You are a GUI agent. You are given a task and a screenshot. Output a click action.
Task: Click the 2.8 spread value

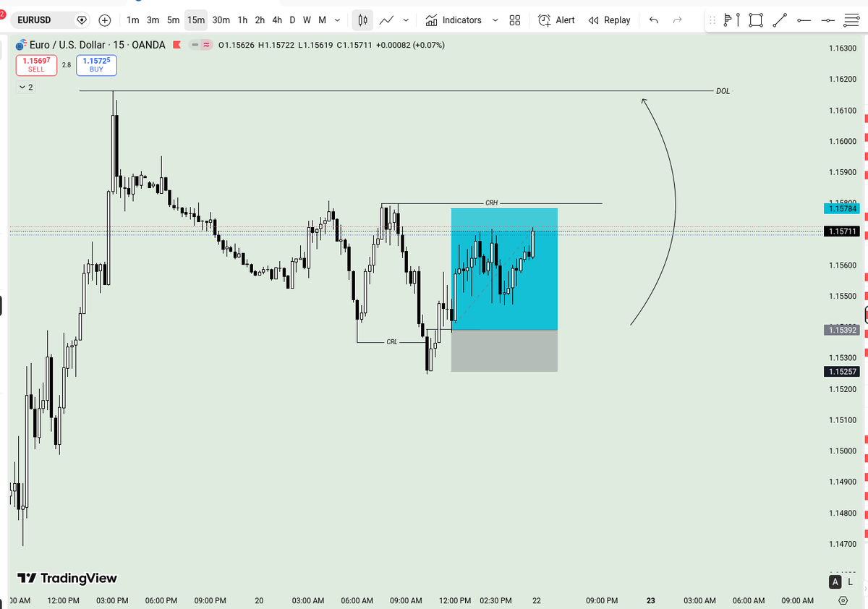67,65
